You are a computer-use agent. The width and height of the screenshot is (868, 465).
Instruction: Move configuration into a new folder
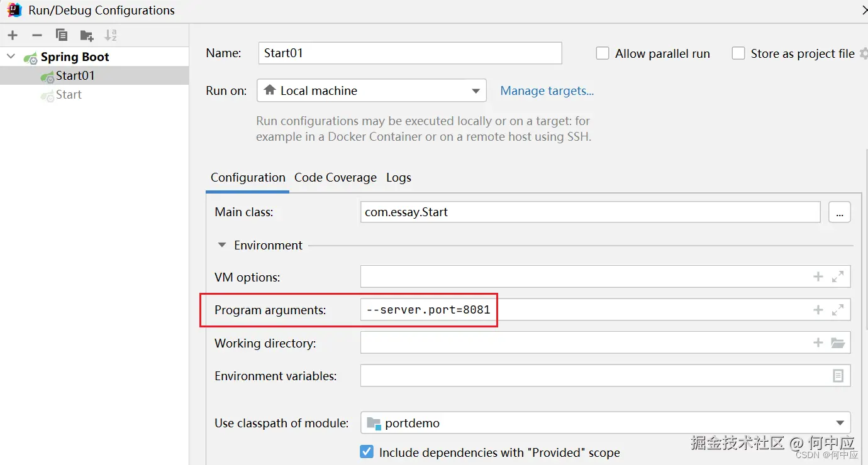87,35
